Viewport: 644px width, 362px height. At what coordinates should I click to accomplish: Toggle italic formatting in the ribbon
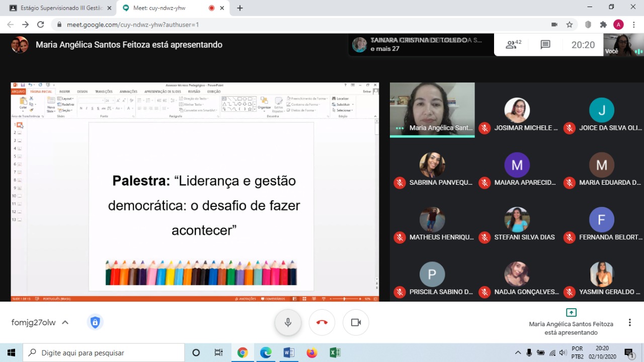pos(87,108)
